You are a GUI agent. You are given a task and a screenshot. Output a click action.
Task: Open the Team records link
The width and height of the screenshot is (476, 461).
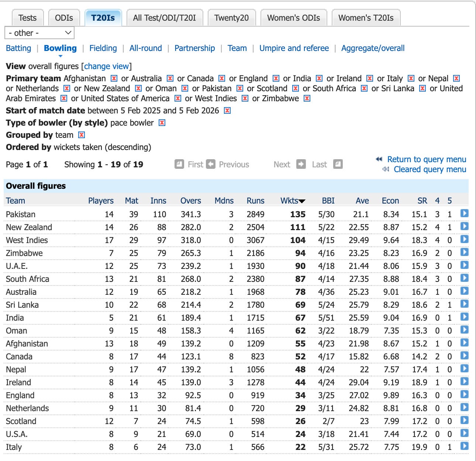point(237,48)
